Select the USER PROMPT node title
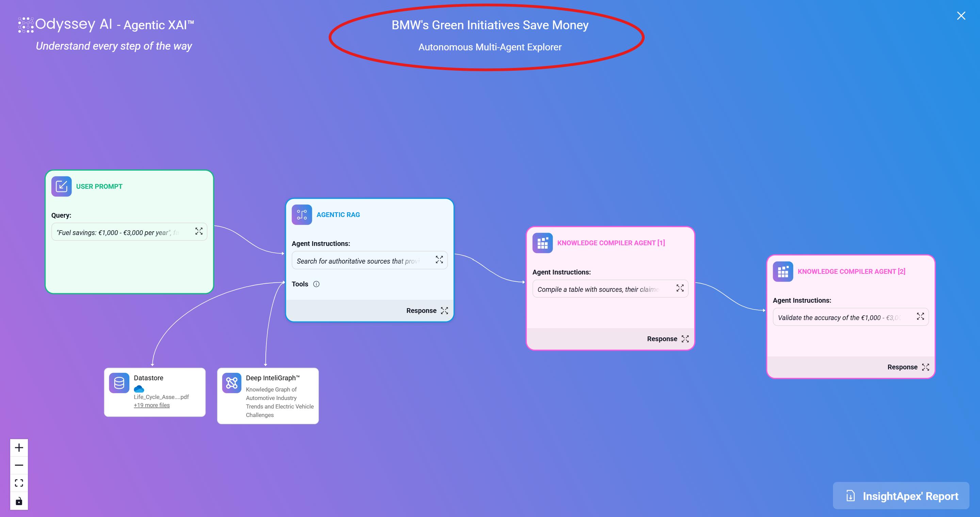980x517 pixels. [99, 186]
